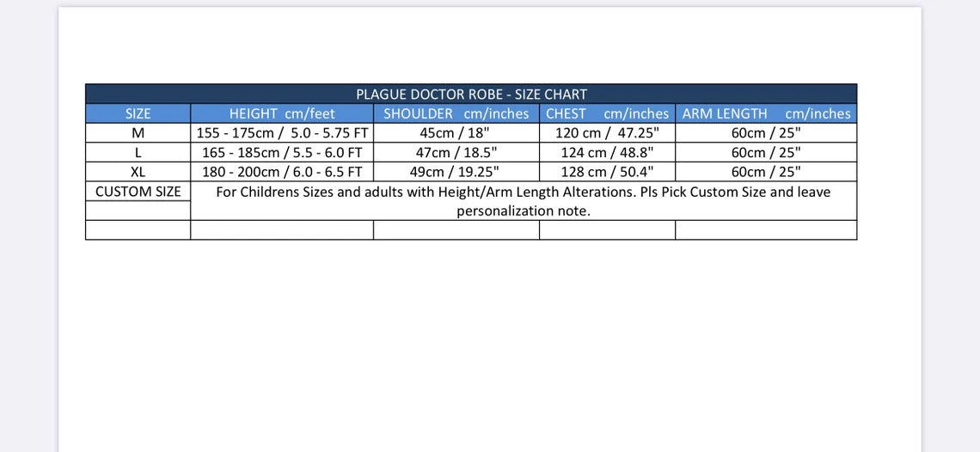The height and width of the screenshot is (452, 980).
Task: Select the custom size personalization note text
Action: 524,201
